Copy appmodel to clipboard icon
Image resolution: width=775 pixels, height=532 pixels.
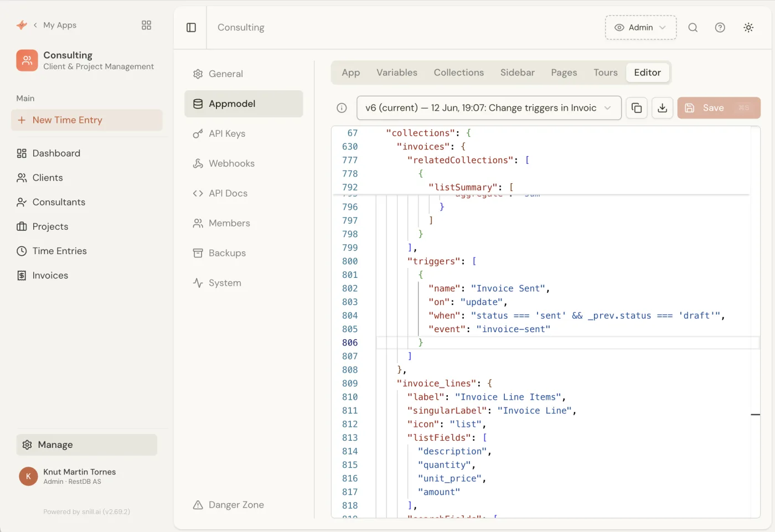pyautogui.click(x=637, y=108)
